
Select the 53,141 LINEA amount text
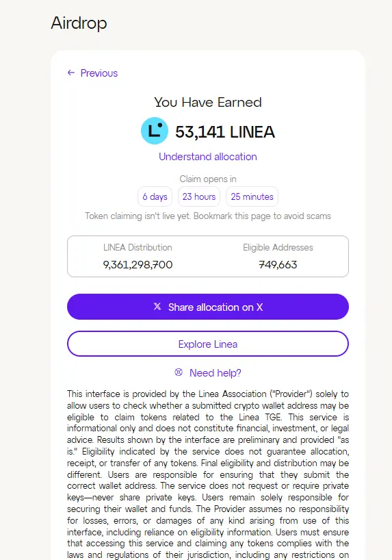(225, 132)
